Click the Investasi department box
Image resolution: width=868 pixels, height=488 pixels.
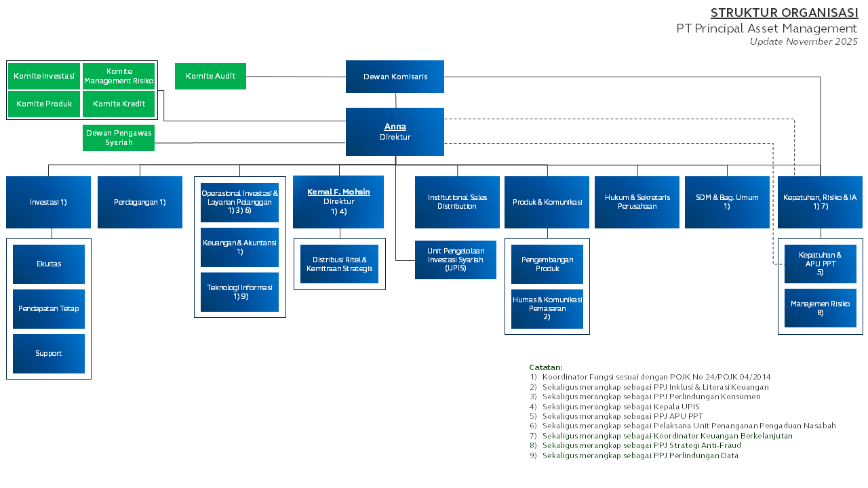coord(48,202)
